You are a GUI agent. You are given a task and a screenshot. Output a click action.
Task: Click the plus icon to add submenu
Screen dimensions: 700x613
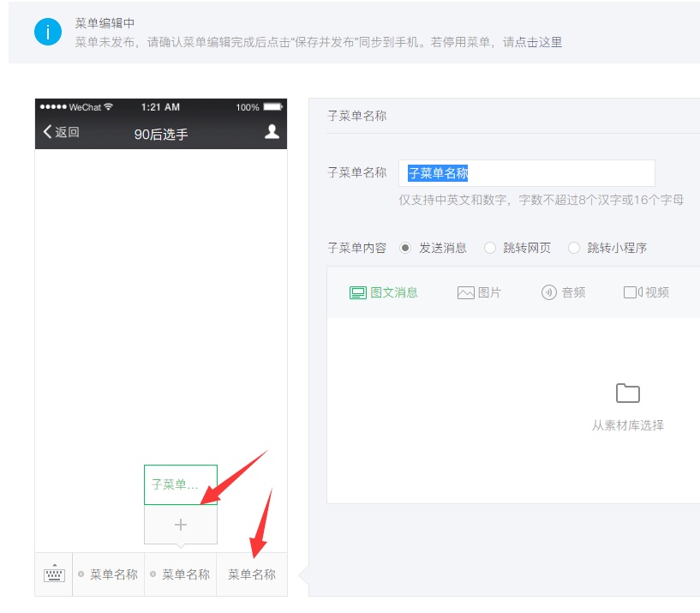[x=180, y=525]
